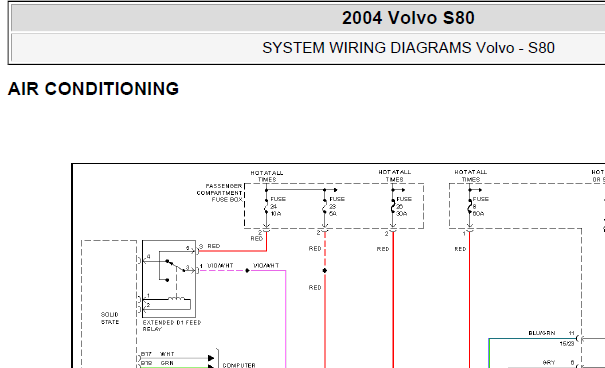Click 'HOT AT ALL TIMES' above fuse 8
The width and height of the screenshot is (605, 368).
[x=471, y=176]
